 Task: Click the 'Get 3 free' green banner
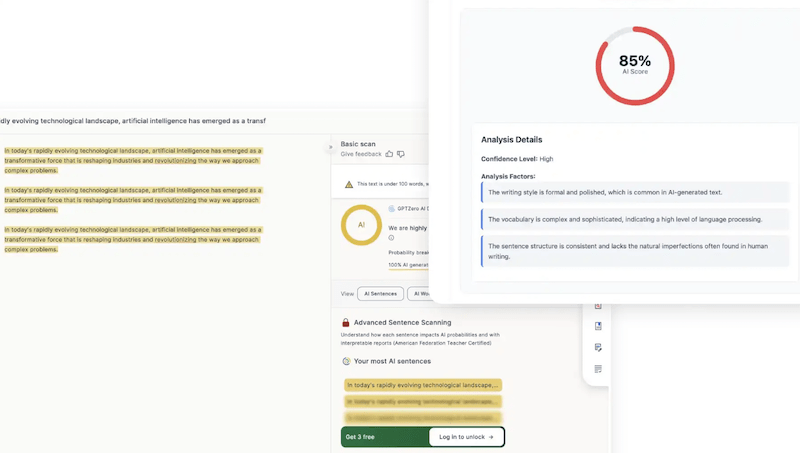(379, 437)
